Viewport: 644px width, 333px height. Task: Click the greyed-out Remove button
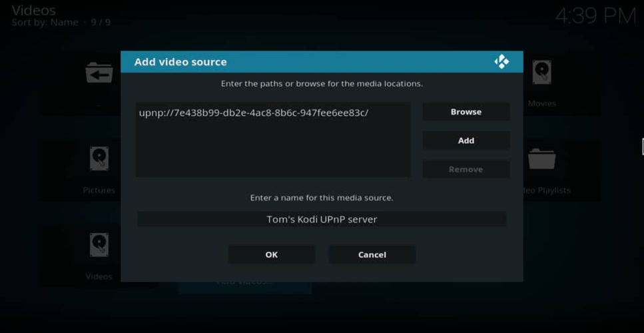pos(466,169)
